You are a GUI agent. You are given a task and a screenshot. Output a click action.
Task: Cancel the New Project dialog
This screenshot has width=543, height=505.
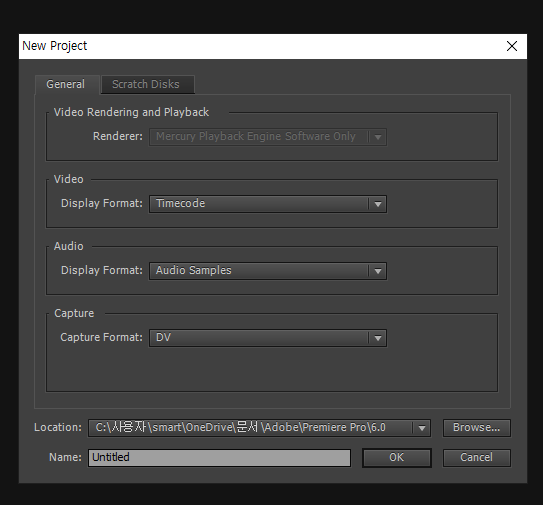(x=477, y=458)
